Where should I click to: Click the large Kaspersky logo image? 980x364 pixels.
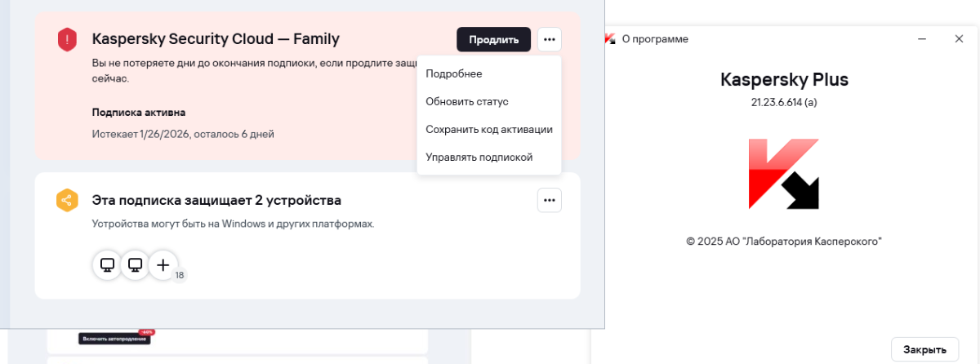tap(784, 174)
